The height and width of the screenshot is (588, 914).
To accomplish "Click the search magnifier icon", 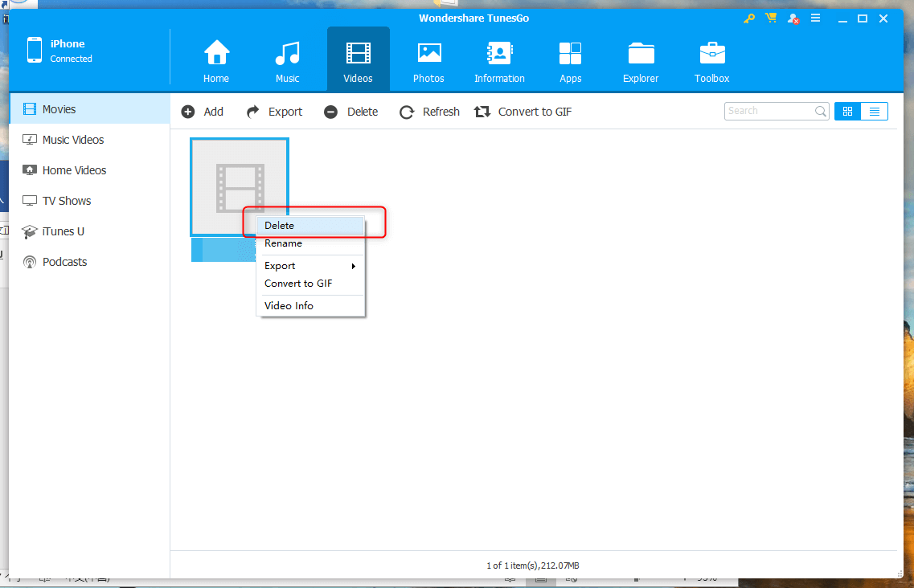I will click(x=821, y=111).
